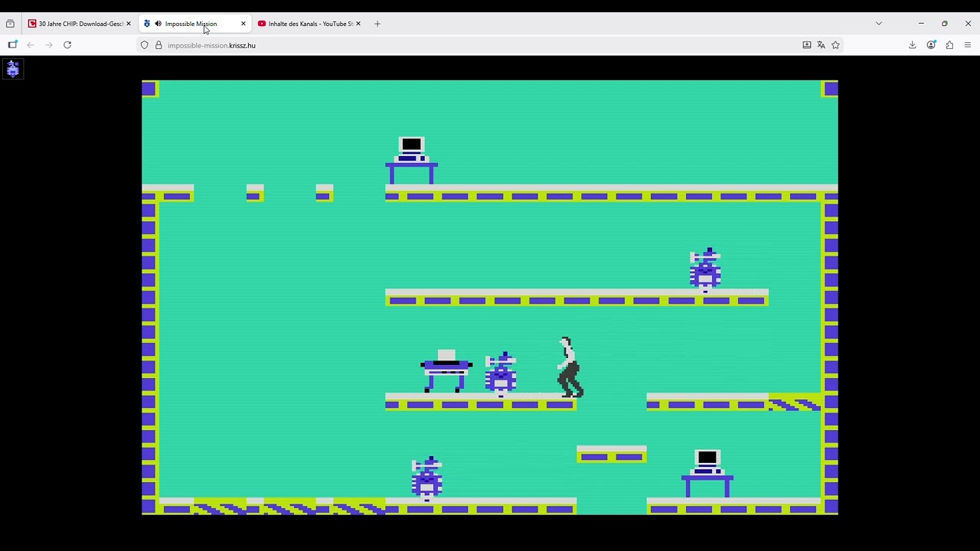This screenshot has width=980, height=551.
Task: Click the small floating platform above floor
Action: (x=612, y=455)
